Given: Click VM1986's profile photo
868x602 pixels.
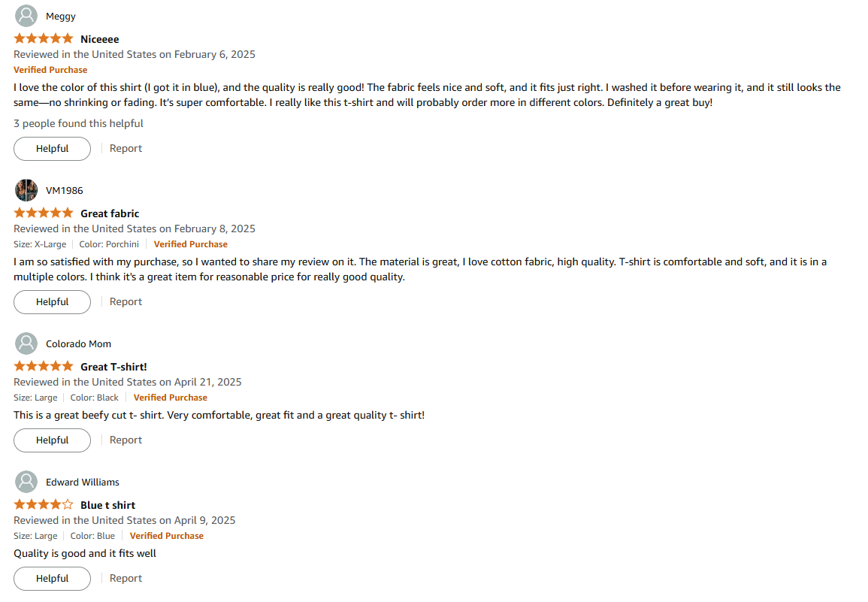Looking at the screenshot, I should (26, 190).
